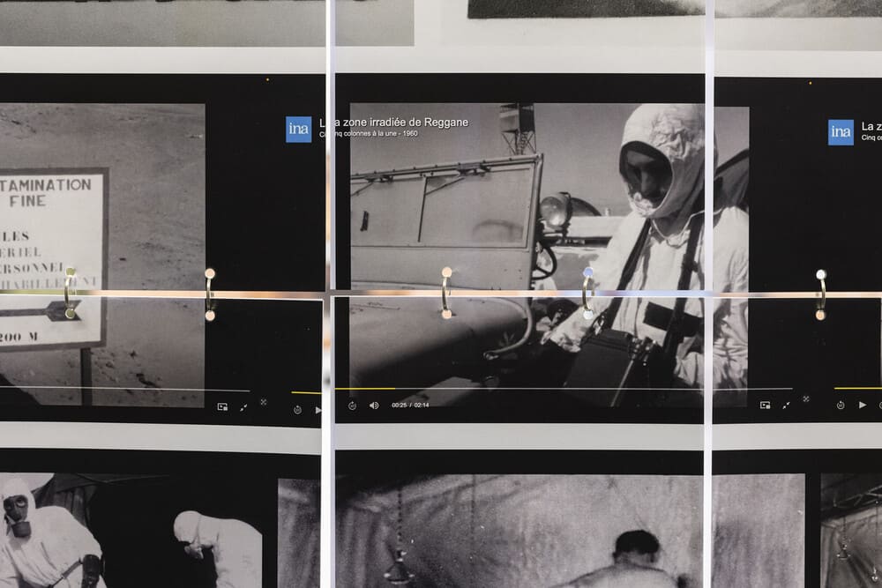Click expand arrows icon right of hooded-man video controls

[787, 405]
